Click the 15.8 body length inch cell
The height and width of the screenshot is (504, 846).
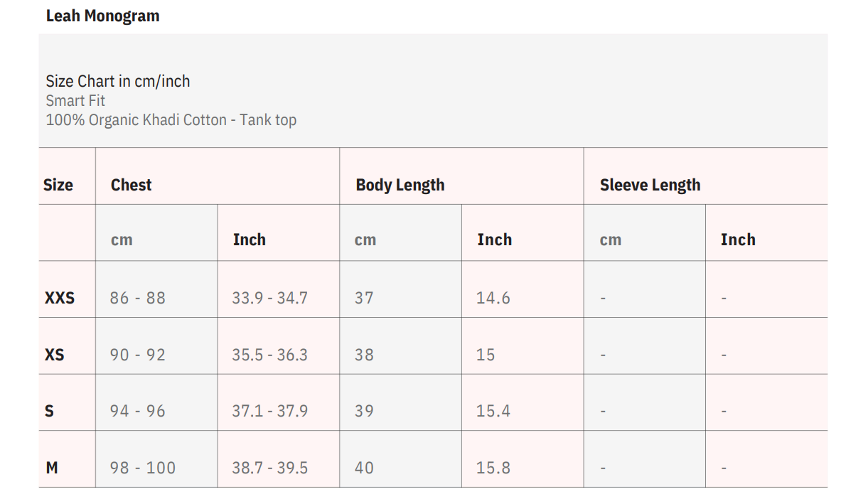click(493, 468)
